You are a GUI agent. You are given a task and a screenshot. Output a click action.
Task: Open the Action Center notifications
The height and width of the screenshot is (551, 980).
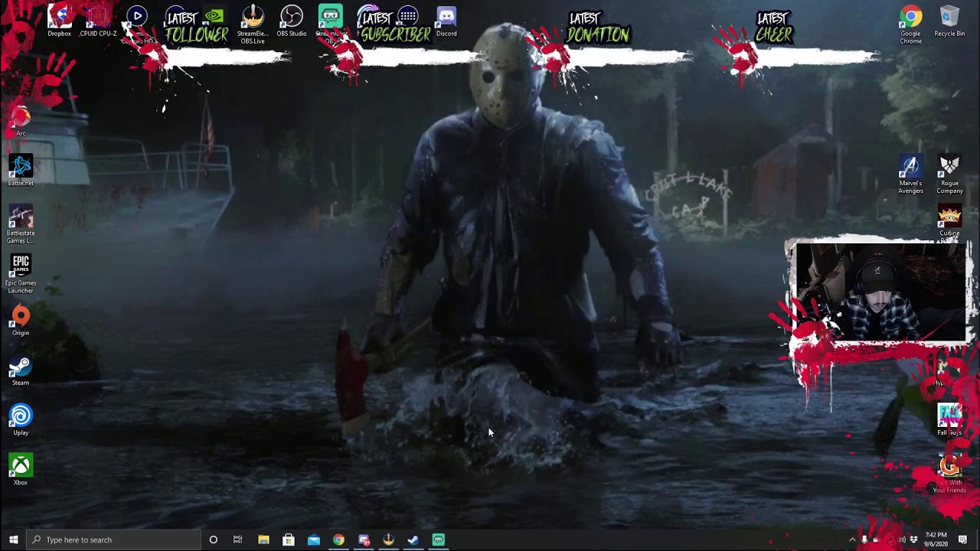[962, 540]
